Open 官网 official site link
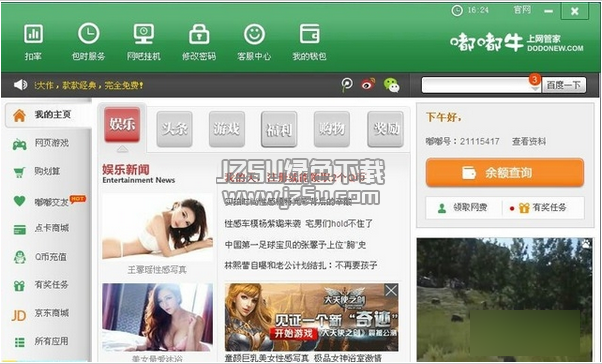This screenshot has width=602, height=364. tap(522, 10)
